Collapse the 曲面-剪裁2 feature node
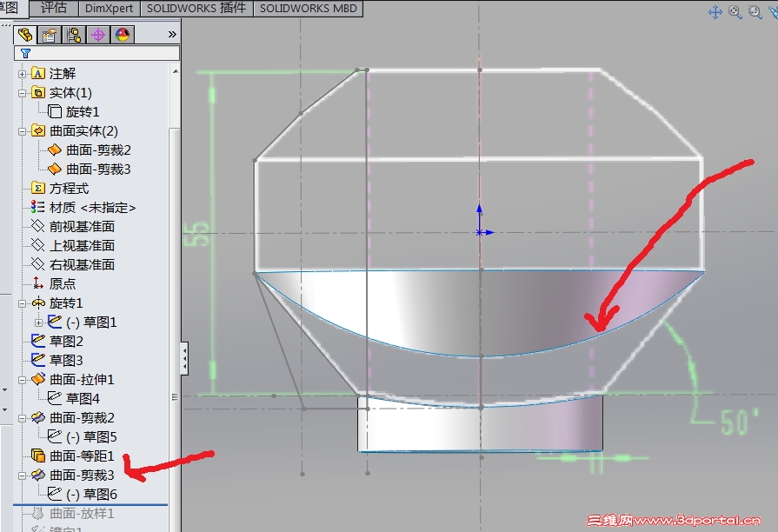 [x=22, y=418]
